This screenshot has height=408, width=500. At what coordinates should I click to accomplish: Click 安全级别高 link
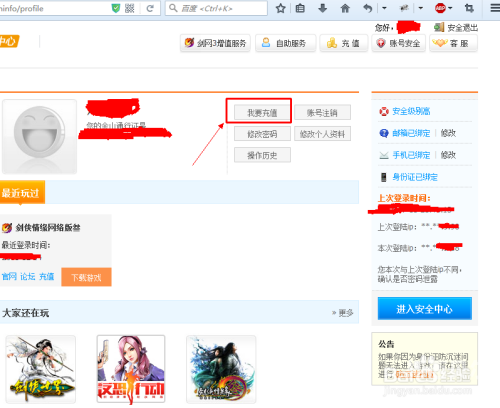(411, 111)
